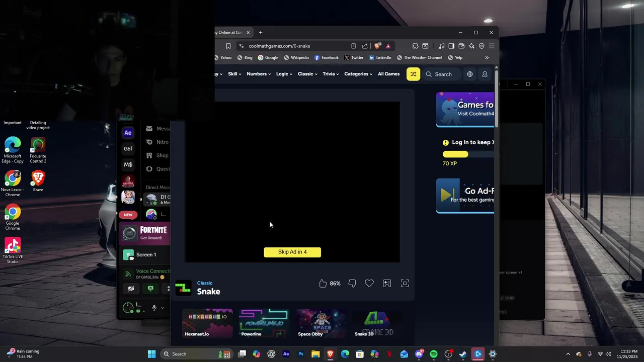Viewport: 644px width, 362px height.
Task: Open a new browser tab with plus button
Action: click(260, 33)
